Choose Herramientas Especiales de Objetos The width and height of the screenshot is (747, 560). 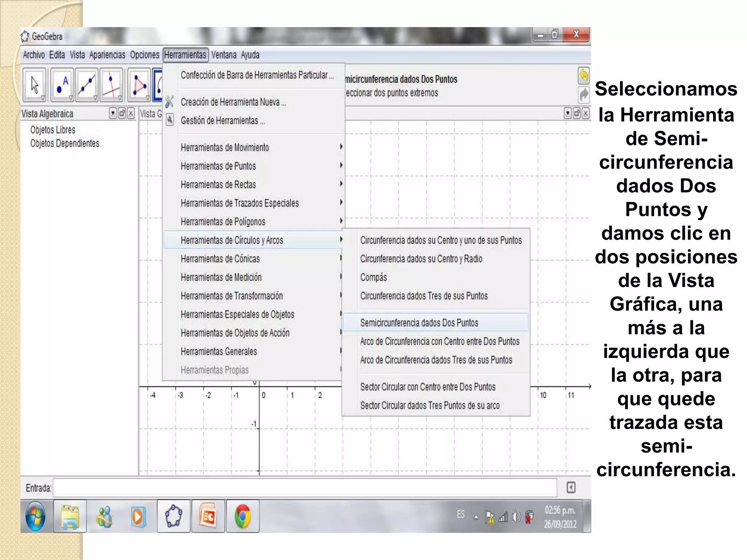point(237,314)
